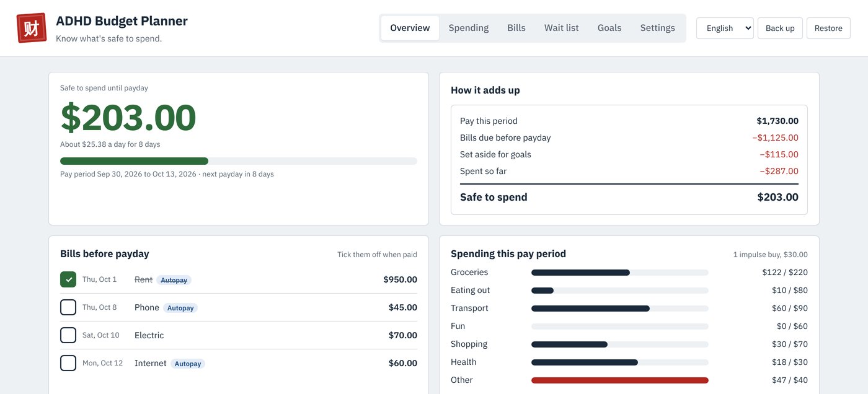Click the Shopping spending bar
Image resolution: width=868 pixels, height=394 pixels.
pos(620,344)
